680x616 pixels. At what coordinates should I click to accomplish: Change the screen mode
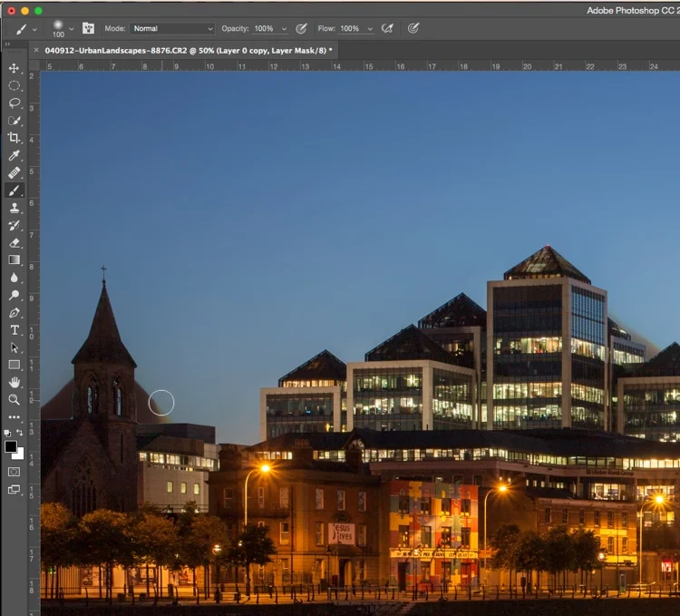[x=14, y=489]
